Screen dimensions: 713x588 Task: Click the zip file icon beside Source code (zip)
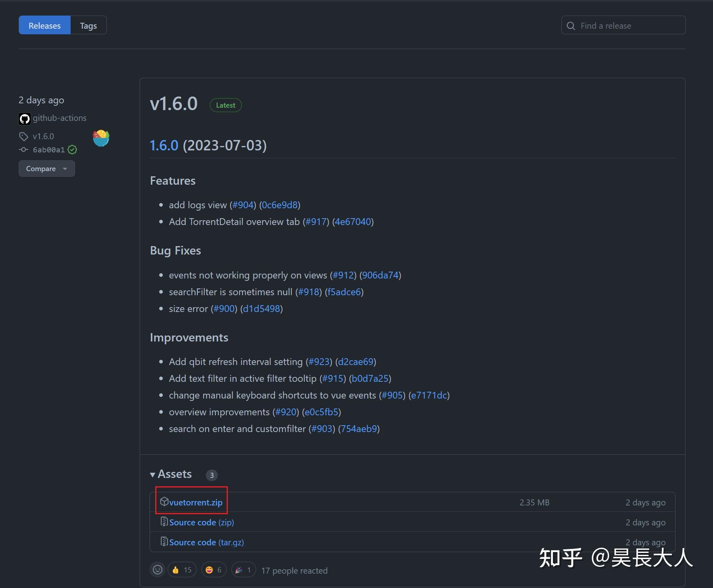pyautogui.click(x=164, y=521)
